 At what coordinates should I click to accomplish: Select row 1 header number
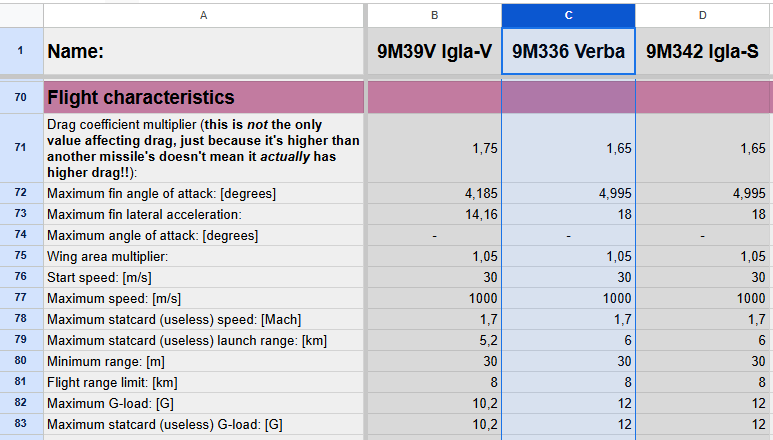tap(21, 52)
